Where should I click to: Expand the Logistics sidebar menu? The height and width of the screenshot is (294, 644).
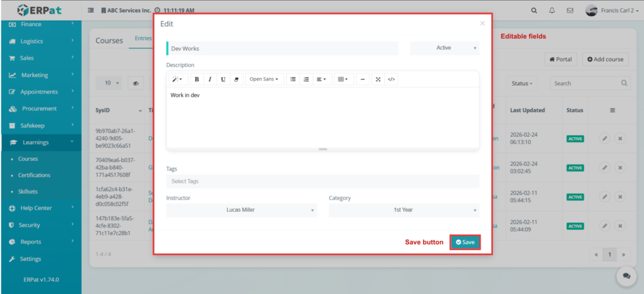pyautogui.click(x=41, y=41)
